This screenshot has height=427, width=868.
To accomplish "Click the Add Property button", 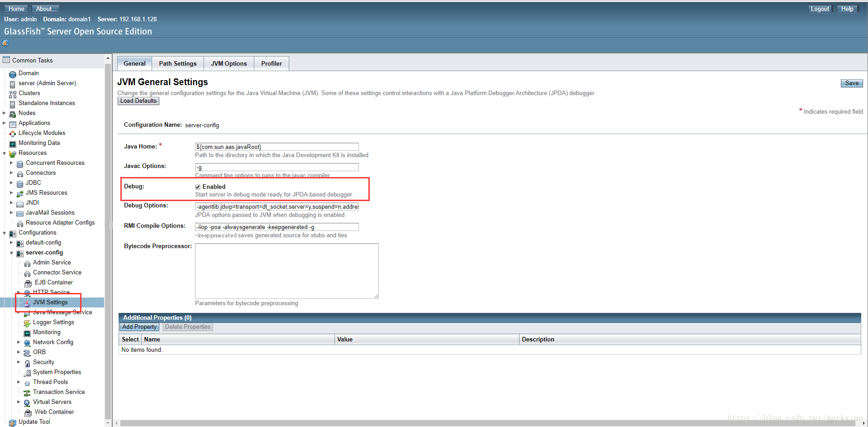I will point(139,327).
